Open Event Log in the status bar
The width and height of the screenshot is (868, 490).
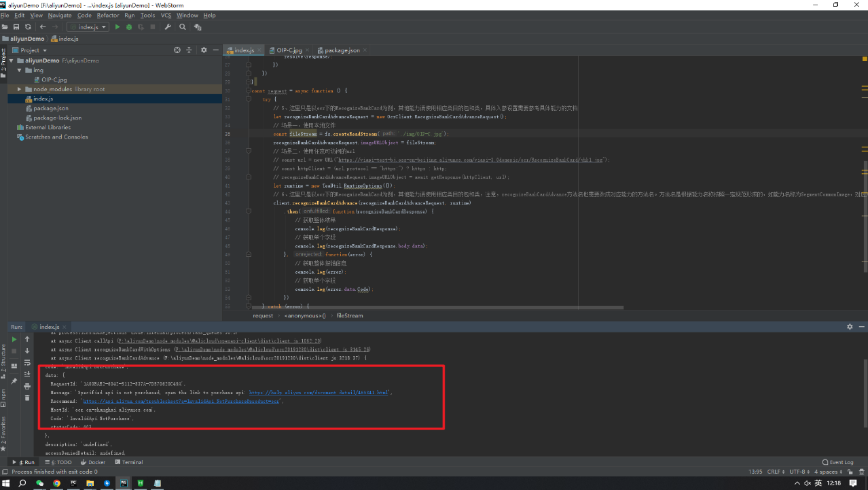coord(837,462)
